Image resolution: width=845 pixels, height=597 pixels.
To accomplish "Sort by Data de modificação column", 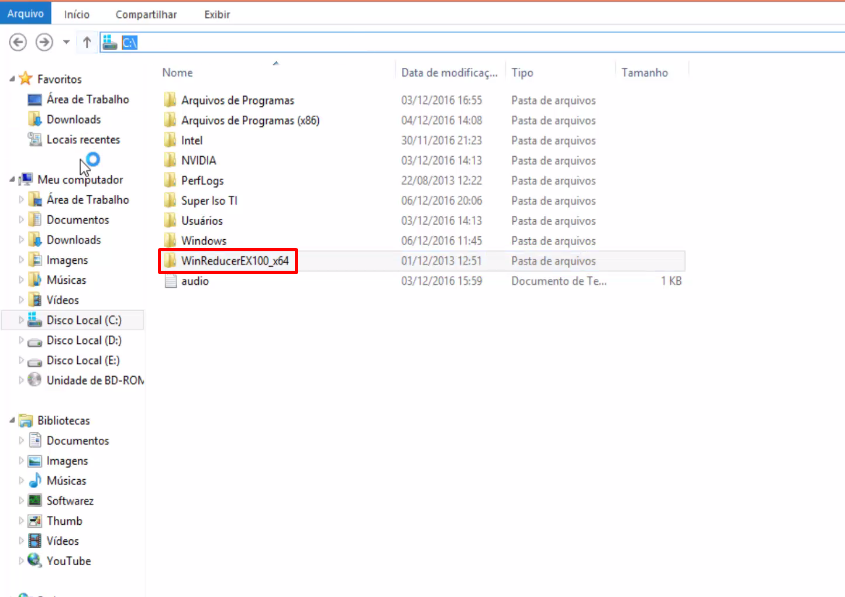I will click(449, 73).
